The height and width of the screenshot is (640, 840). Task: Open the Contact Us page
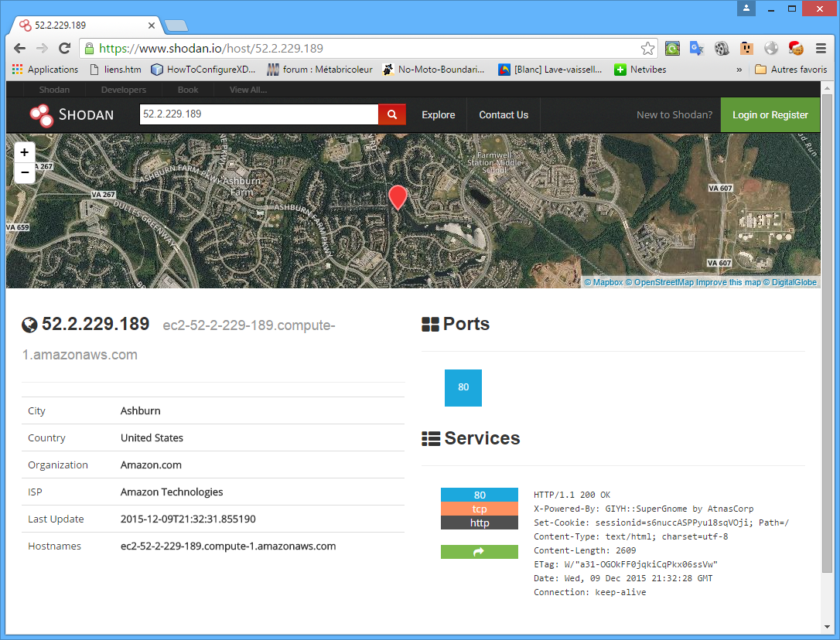(504, 115)
